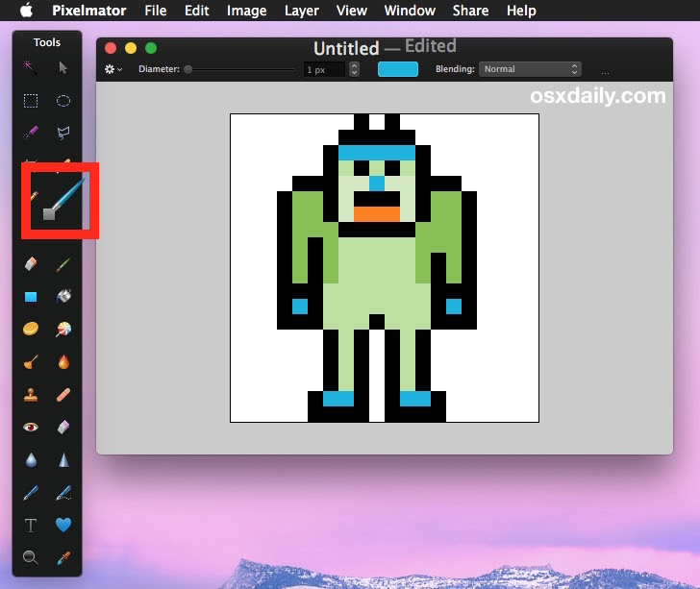Click the blue color swatch in toolbar

[x=397, y=69]
